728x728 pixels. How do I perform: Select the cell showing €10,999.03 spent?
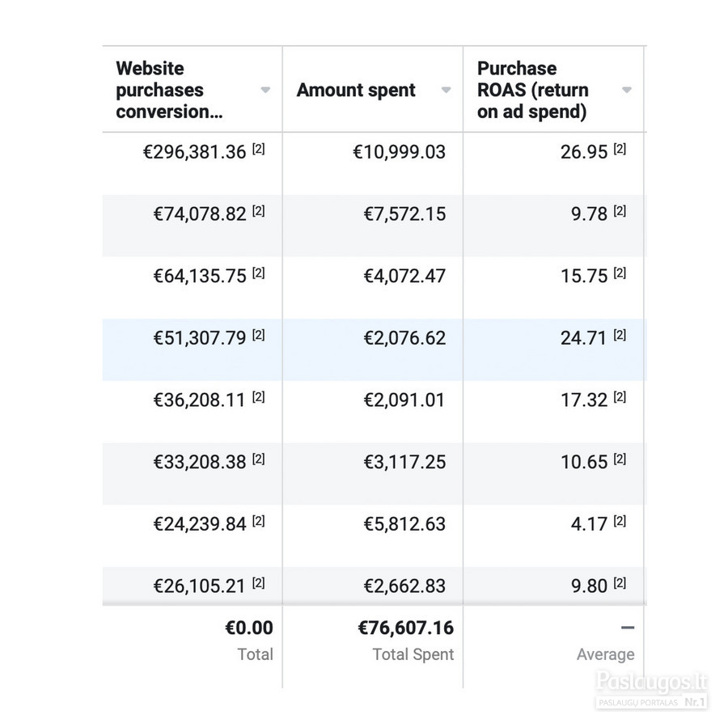tap(399, 152)
